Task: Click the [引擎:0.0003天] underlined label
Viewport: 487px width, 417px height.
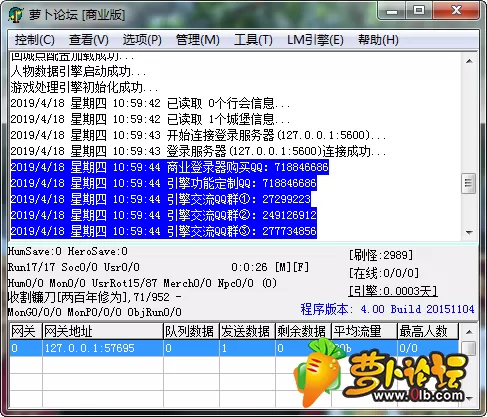Action: pos(393,291)
